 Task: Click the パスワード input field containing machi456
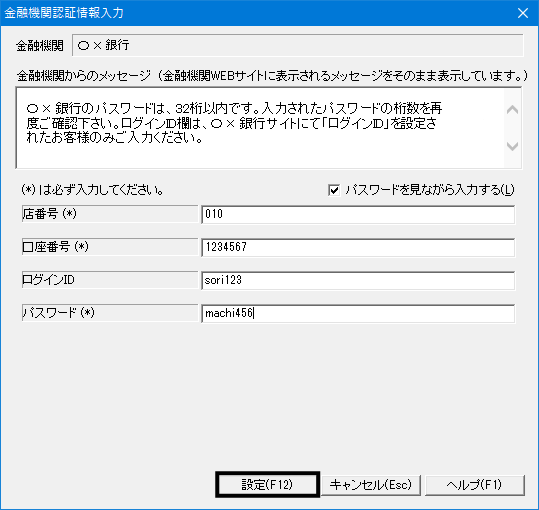coord(358,313)
